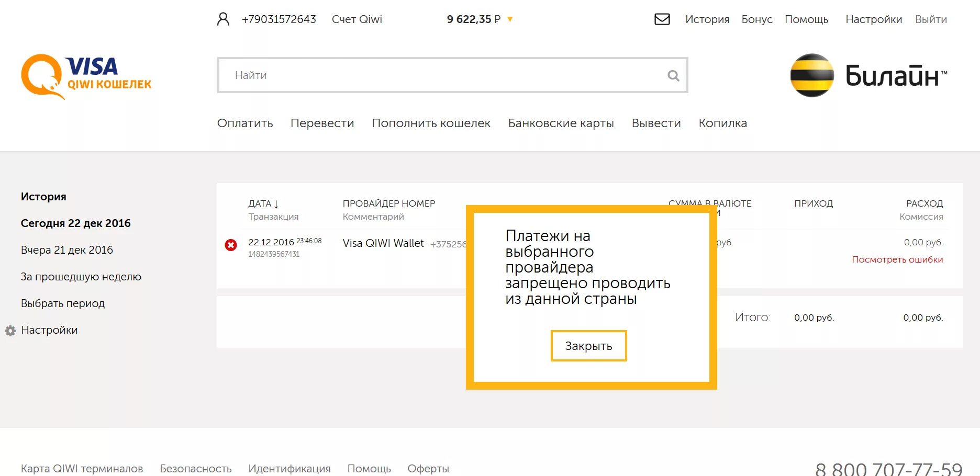Select Сегодня 22 дек 2016 filter

pos(76,223)
